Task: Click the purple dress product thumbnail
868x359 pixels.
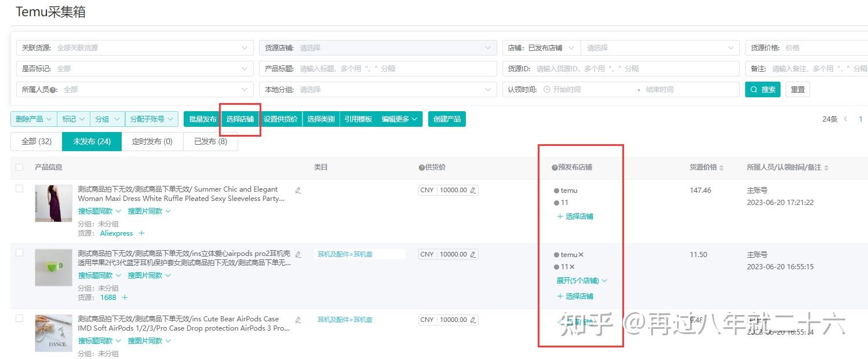Action: pyautogui.click(x=53, y=203)
